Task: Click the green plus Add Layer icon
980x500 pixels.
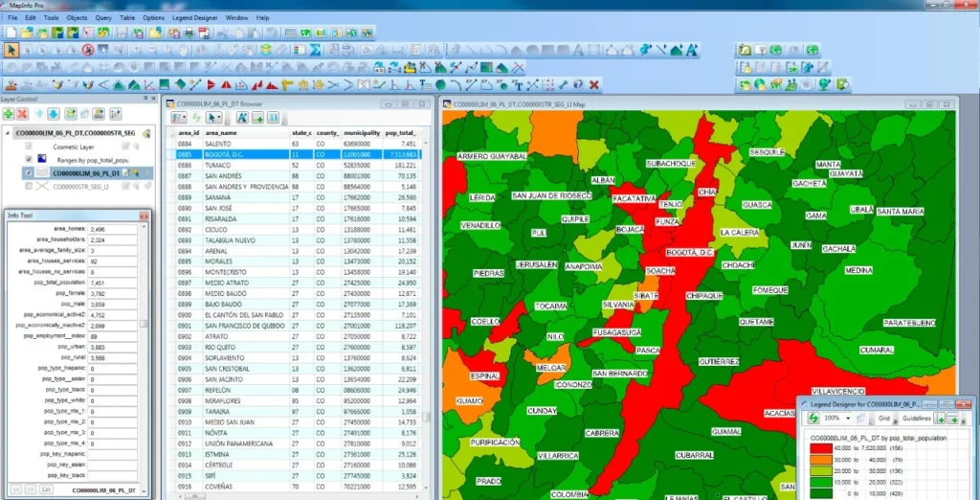Action: click(x=8, y=114)
